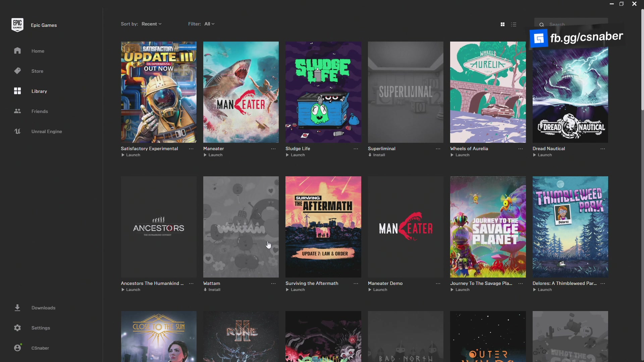Open the Unreal Engine icon
The height and width of the screenshot is (362, 644).
(x=17, y=131)
